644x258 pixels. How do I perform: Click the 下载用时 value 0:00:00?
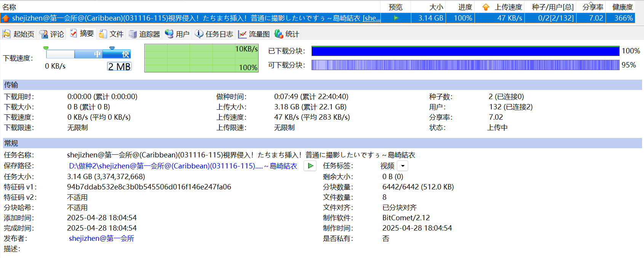[102, 97]
